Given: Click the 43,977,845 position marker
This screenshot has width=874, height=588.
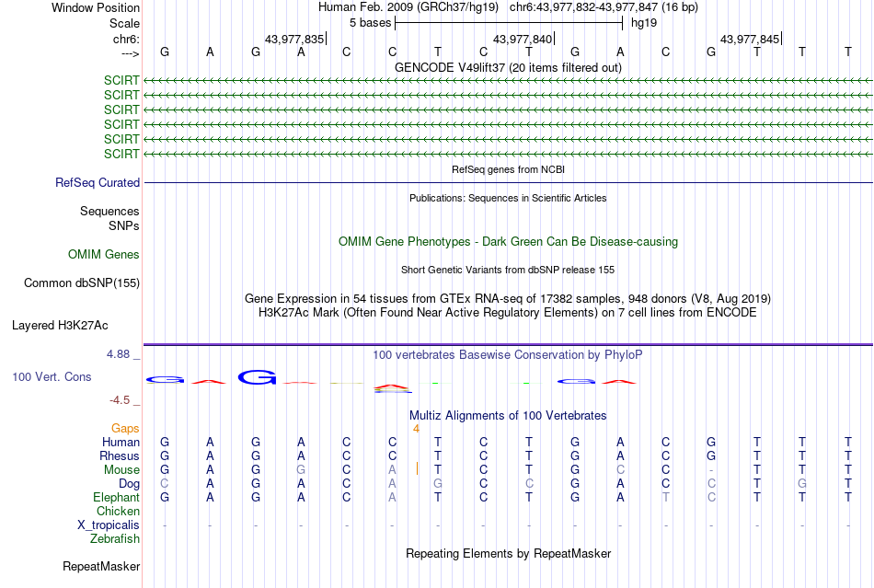Looking at the screenshot, I should [750, 39].
